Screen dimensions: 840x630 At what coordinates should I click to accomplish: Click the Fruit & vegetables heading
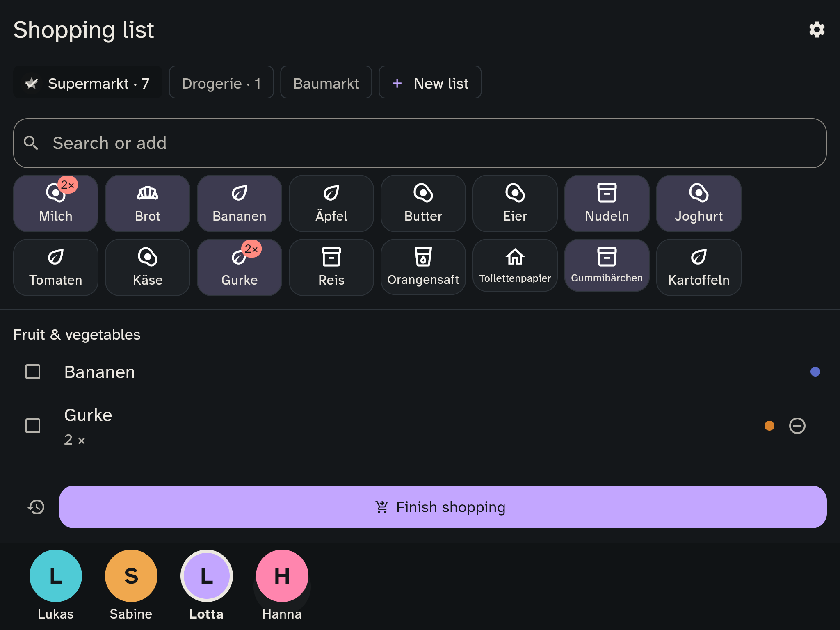[x=77, y=335]
